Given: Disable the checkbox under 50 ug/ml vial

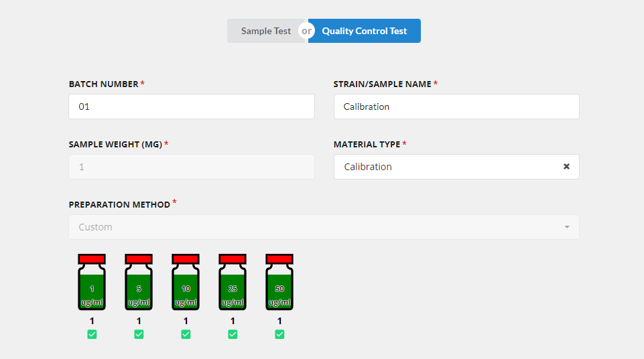Looking at the screenshot, I should (x=279, y=334).
